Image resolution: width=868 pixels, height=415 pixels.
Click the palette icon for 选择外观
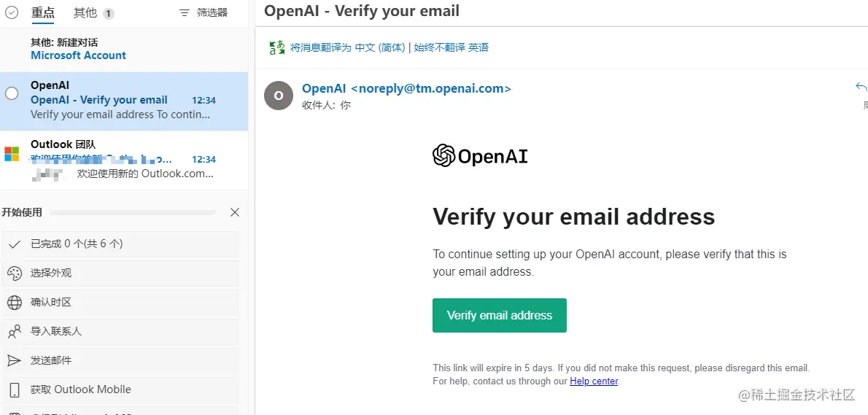coord(14,274)
